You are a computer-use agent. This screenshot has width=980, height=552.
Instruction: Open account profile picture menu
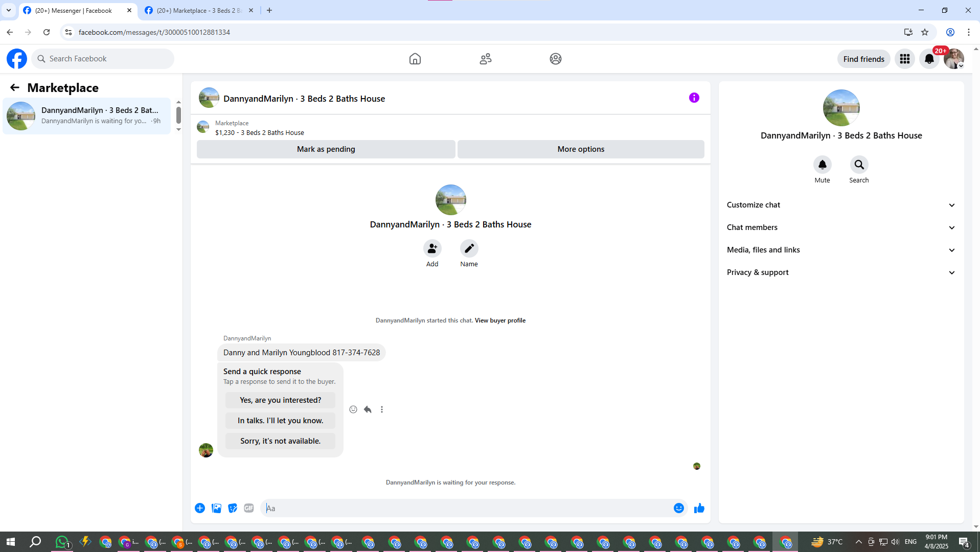pos(954,59)
